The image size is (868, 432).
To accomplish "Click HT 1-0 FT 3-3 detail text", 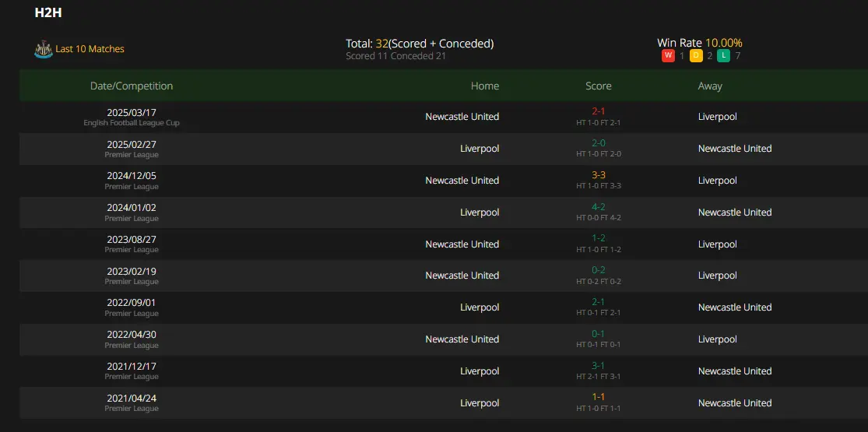I will (x=599, y=186).
